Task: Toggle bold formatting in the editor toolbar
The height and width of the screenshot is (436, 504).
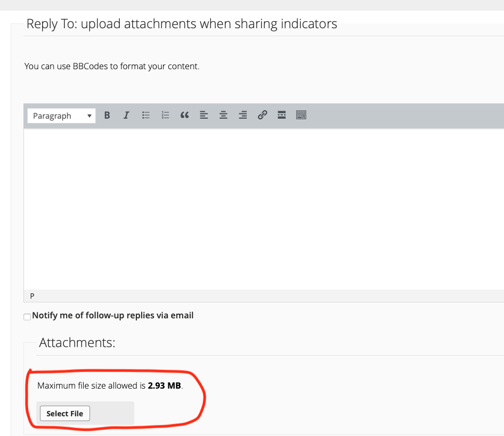Action: pyautogui.click(x=107, y=115)
